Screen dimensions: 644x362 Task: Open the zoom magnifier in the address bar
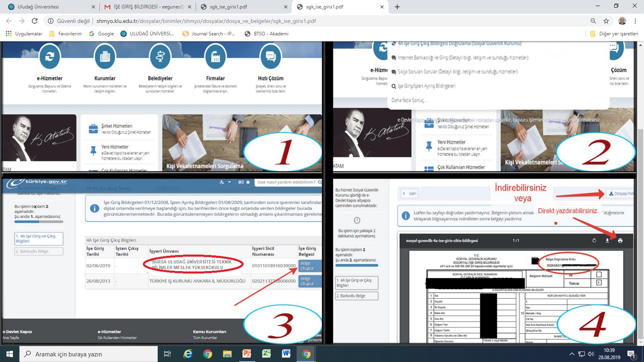coord(593,21)
